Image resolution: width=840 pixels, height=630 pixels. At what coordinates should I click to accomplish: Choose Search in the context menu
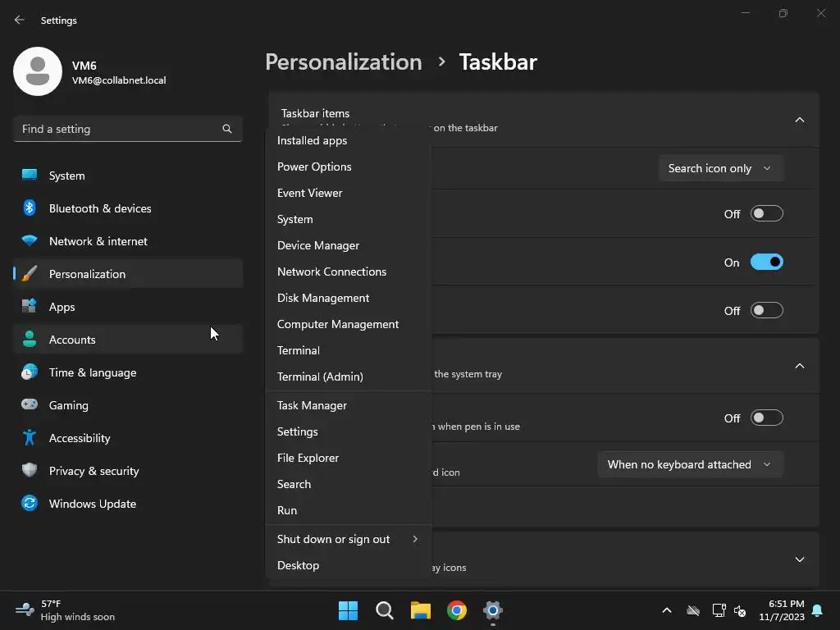348,484
